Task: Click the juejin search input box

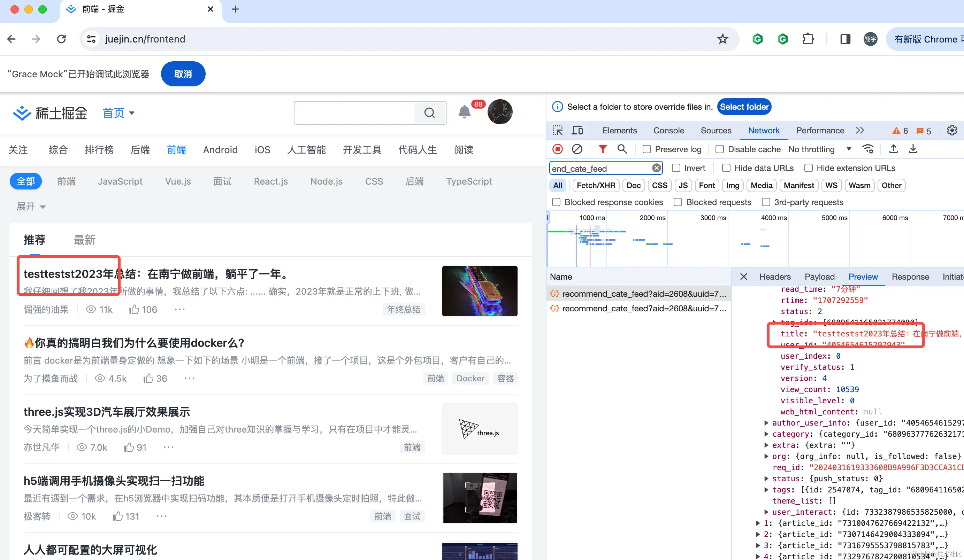Action: pyautogui.click(x=354, y=113)
